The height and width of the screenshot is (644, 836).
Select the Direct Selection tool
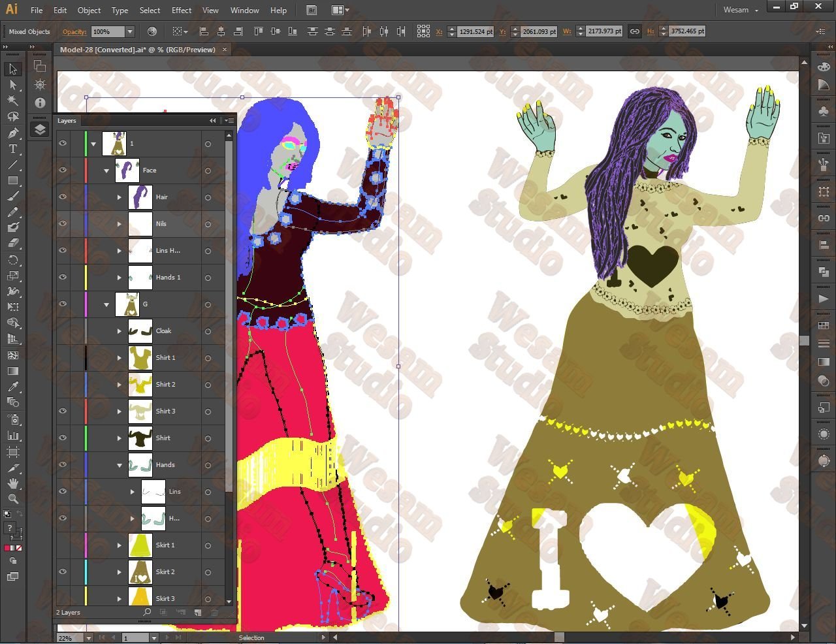click(x=13, y=85)
